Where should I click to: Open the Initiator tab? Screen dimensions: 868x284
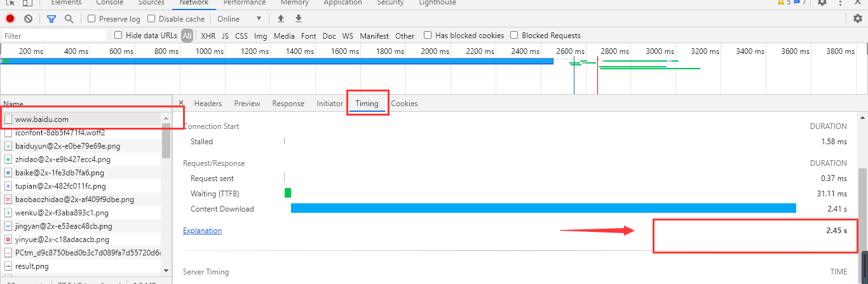coord(330,104)
